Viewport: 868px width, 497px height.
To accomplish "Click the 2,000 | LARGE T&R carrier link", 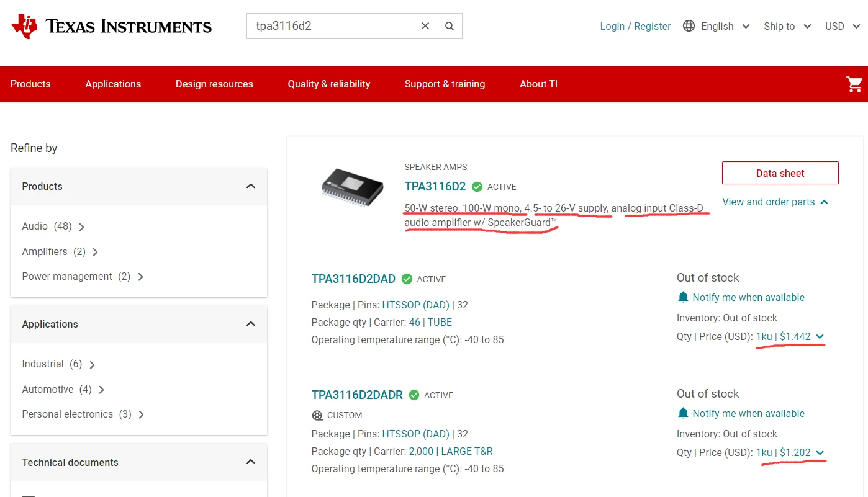I will (451, 452).
